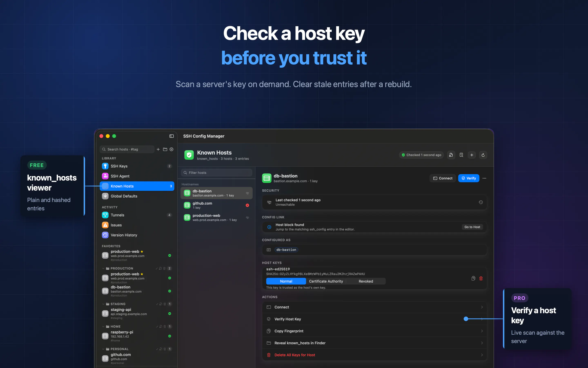
Task: Mark key as Revoked
Action: pyautogui.click(x=366, y=281)
